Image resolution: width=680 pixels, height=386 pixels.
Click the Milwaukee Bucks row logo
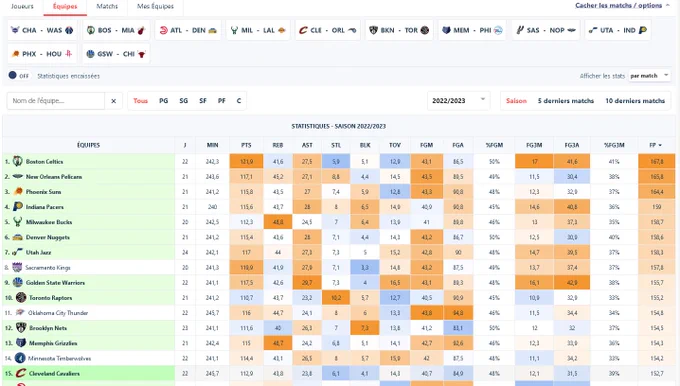18,222
